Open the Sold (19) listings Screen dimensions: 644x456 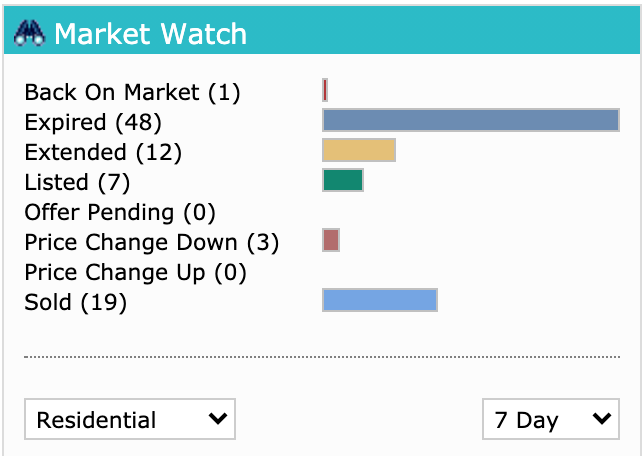pos(76,302)
